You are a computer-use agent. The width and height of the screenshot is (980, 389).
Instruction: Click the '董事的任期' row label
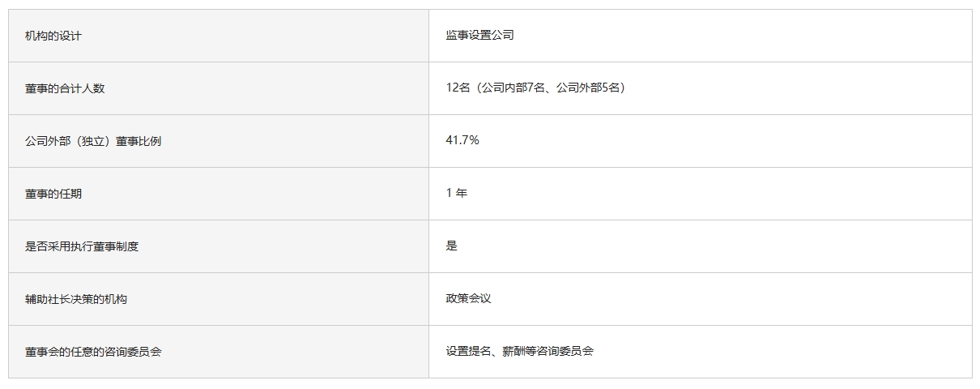pos(53,194)
